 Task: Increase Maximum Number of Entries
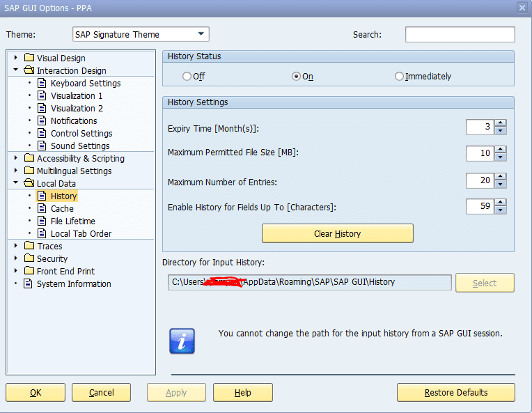501,176
